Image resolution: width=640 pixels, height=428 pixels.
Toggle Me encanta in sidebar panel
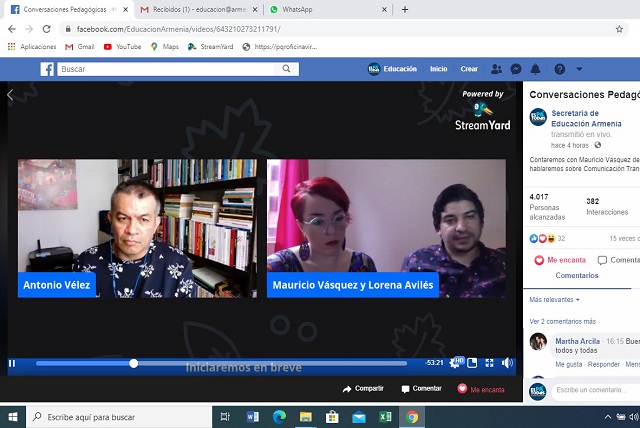tap(560, 260)
